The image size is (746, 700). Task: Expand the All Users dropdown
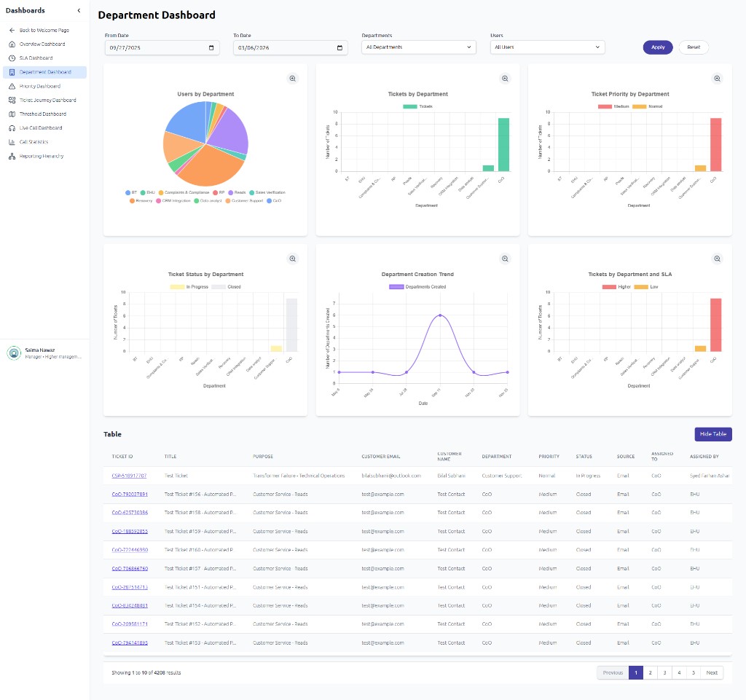(x=547, y=47)
